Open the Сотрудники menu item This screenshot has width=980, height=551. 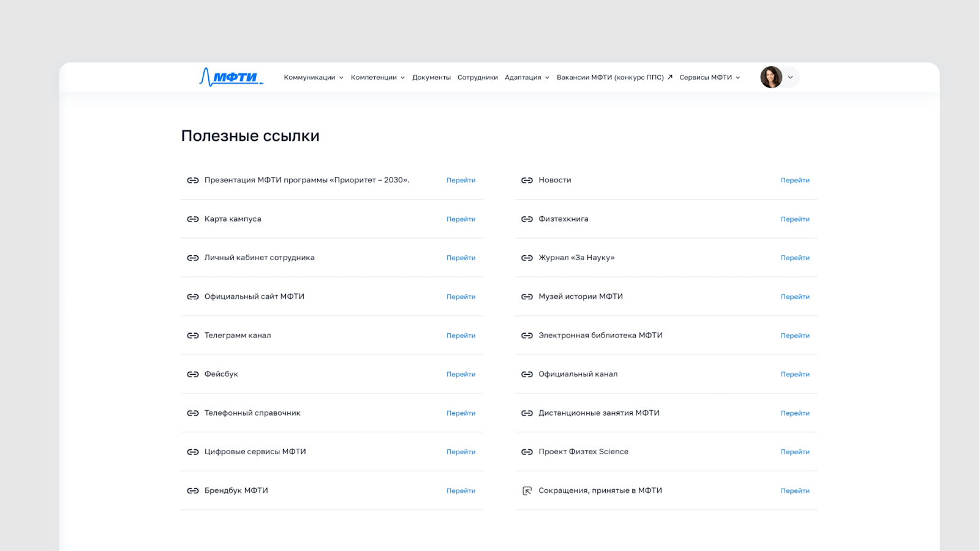(x=478, y=77)
